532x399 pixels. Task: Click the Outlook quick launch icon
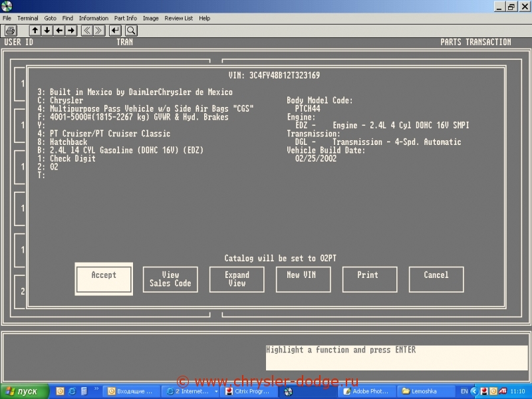60,392
